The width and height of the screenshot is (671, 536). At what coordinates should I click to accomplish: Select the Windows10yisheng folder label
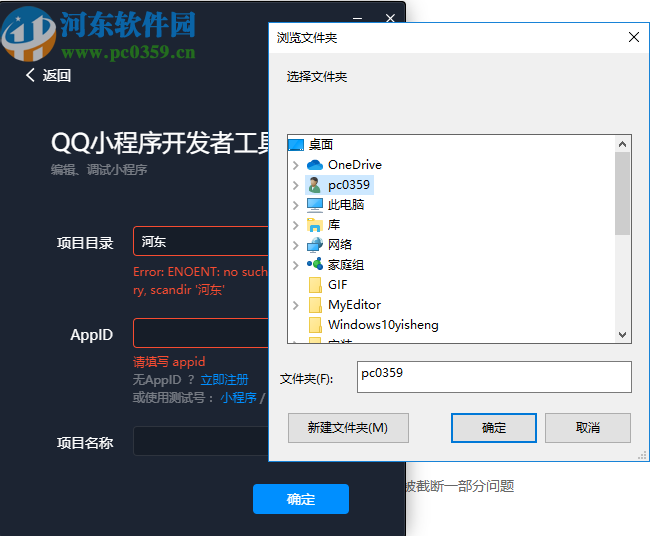383,325
